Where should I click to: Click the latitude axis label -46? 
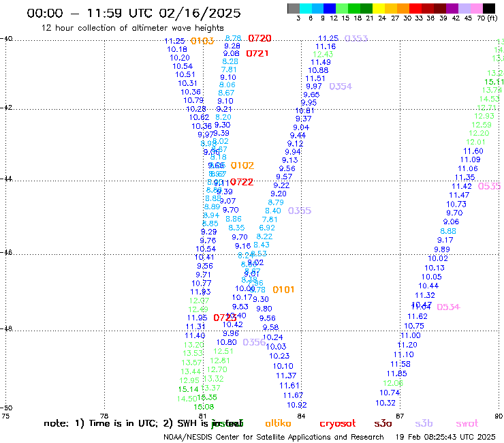6,252
